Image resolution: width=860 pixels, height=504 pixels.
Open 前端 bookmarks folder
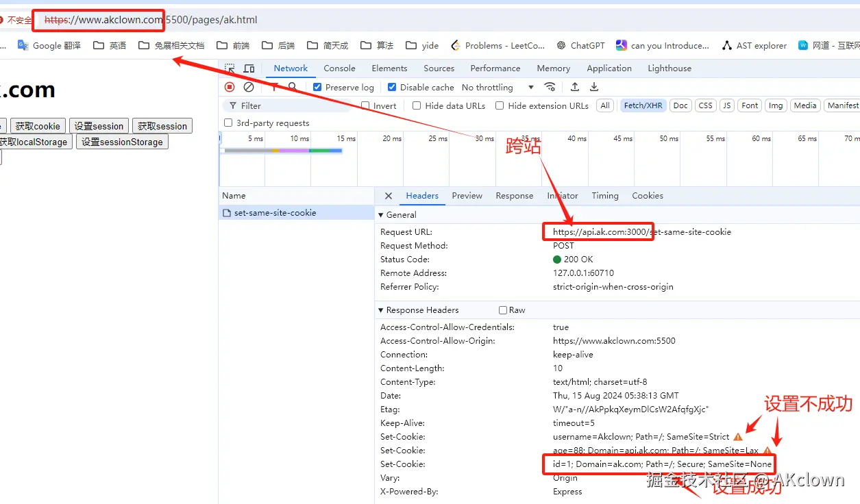coord(233,45)
